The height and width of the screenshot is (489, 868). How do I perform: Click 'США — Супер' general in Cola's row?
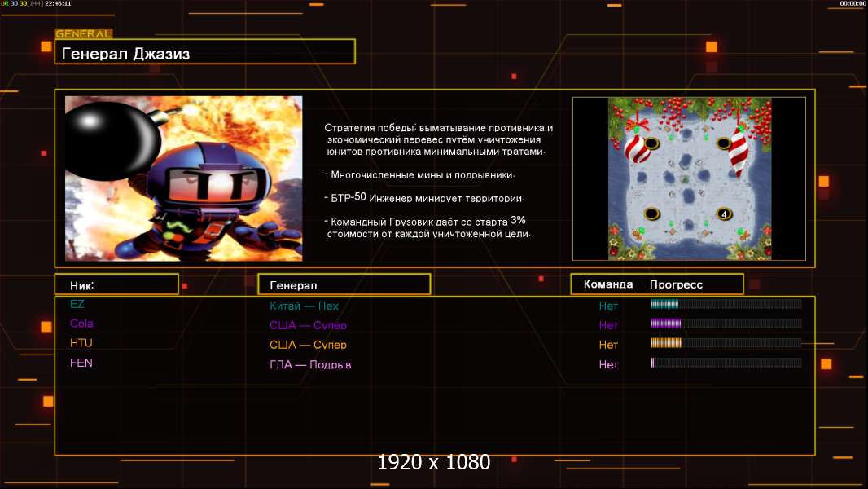coord(308,325)
